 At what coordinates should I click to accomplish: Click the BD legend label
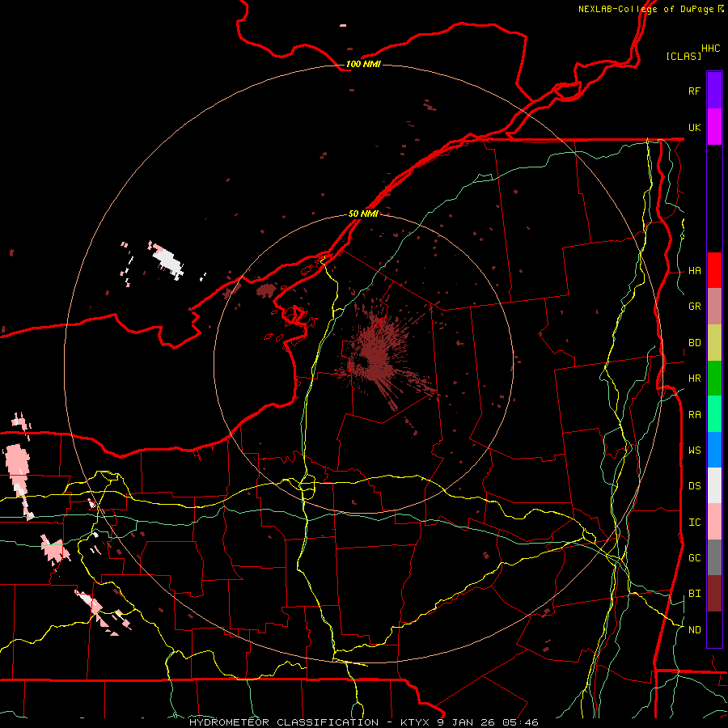694,343
